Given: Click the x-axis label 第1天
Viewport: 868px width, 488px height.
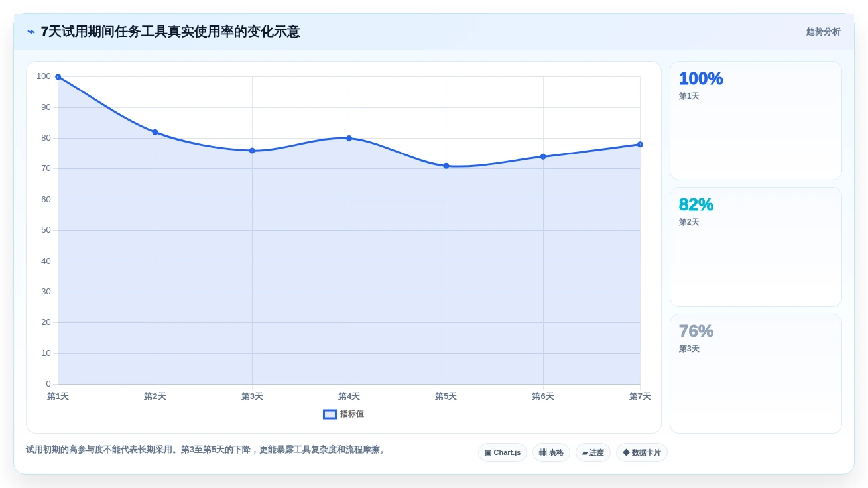Looking at the screenshot, I should point(58,396).
